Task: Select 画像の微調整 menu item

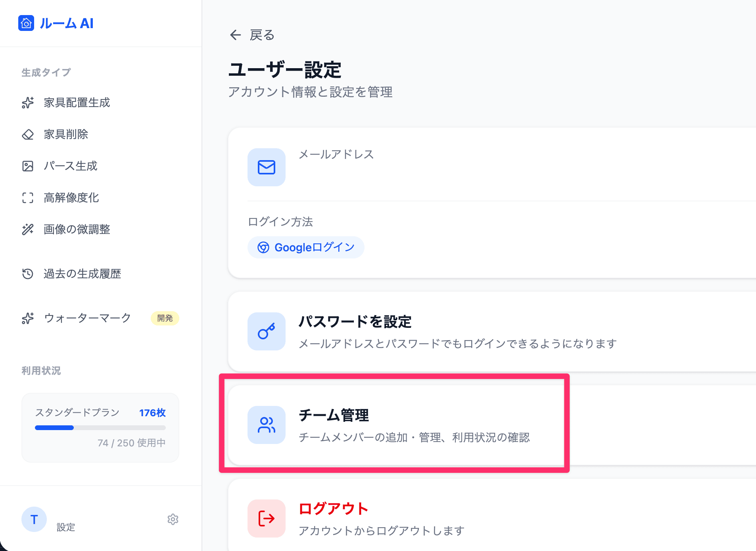Action: [x=77, y=230]
